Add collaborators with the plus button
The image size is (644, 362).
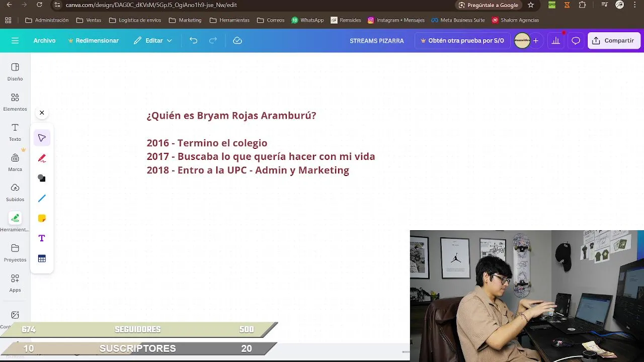click(x=536, y=41)
